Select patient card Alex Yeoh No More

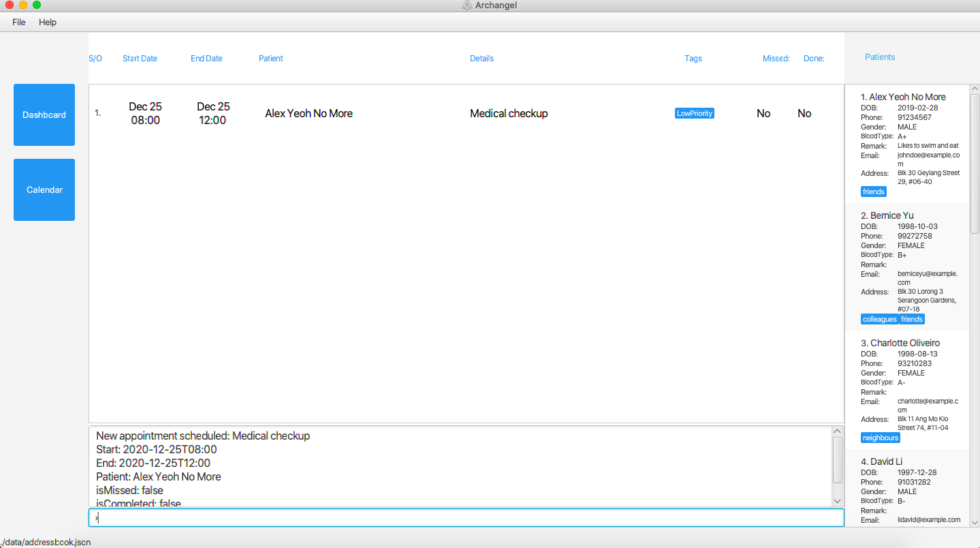(x=907, y=144)
